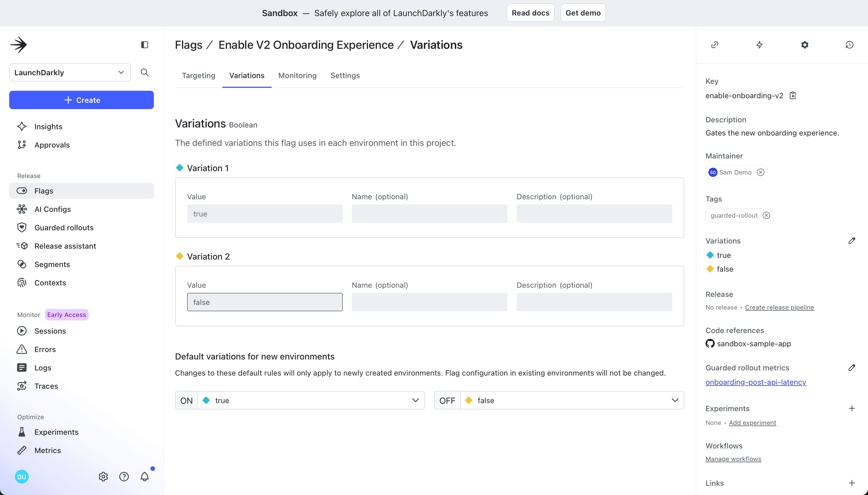Open AI Configs section

(82, 209)
